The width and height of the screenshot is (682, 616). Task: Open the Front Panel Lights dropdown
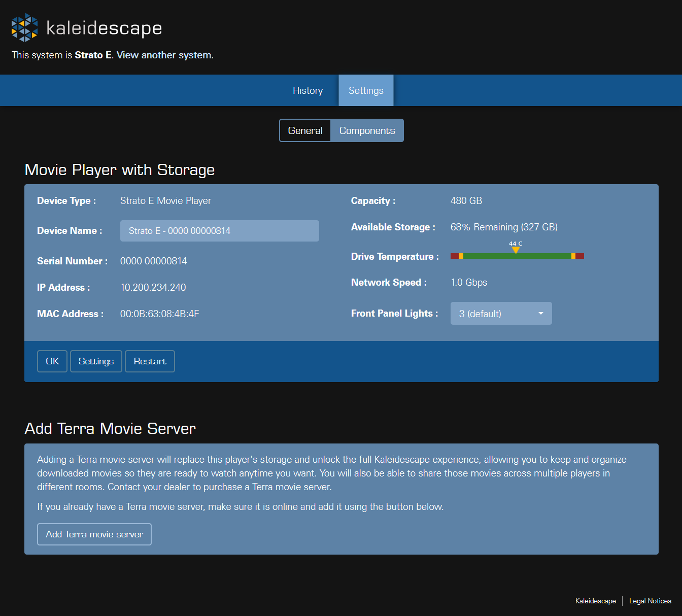tap(501, 313)
